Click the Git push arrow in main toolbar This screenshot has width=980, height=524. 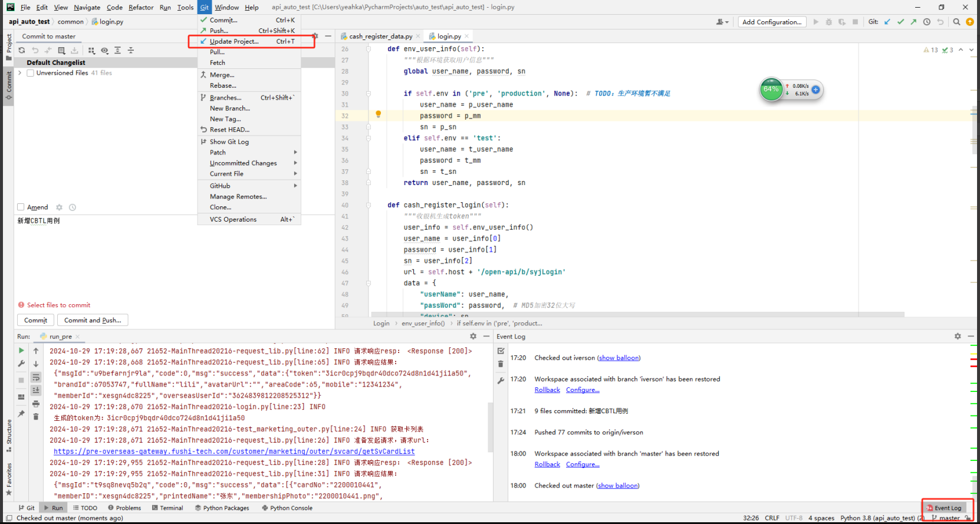click(913, 22)
